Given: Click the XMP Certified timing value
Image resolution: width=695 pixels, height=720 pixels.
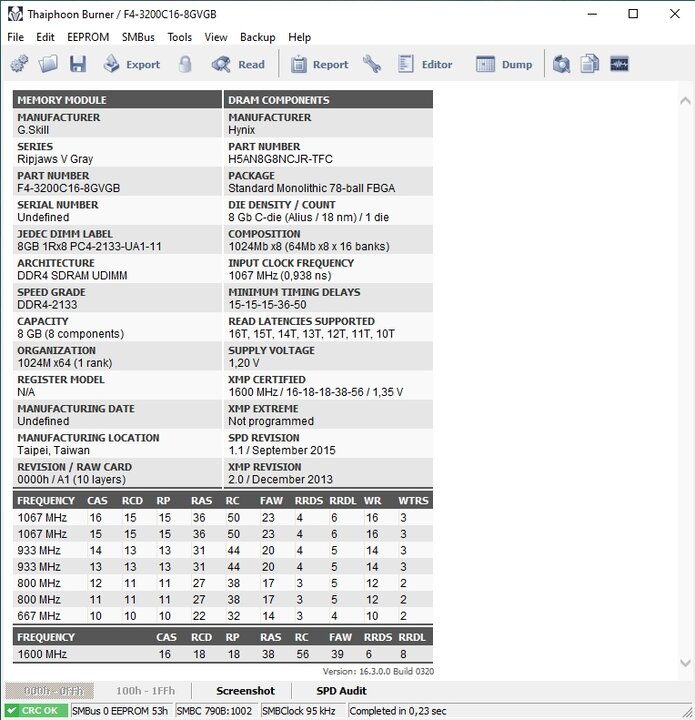Looking at the screenshot, I should pos(316,392).
